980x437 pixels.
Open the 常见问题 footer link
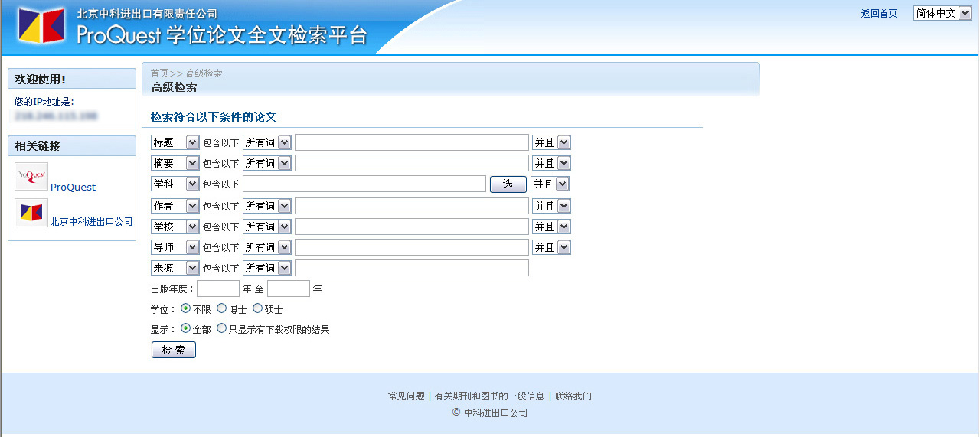tap(406, 396)
